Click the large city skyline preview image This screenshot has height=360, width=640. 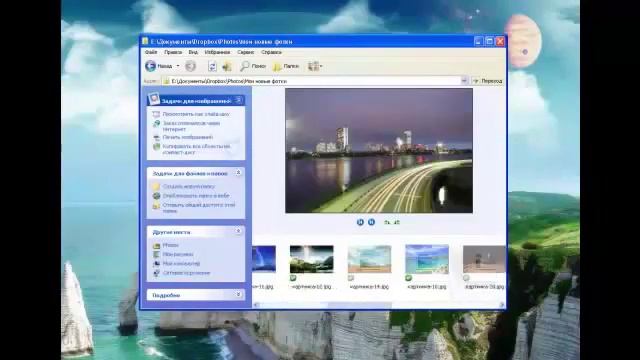point(379,151)
